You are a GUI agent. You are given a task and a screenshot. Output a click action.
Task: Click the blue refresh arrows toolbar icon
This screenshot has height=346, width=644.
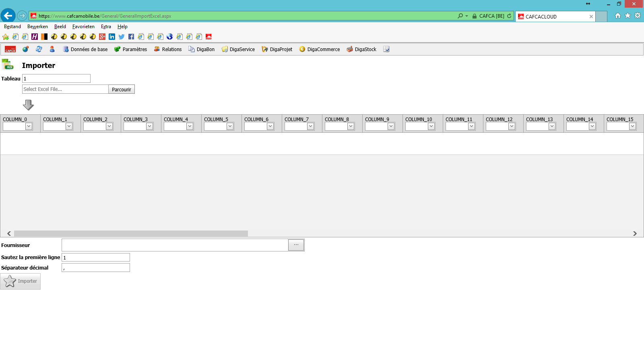(39, 49)
